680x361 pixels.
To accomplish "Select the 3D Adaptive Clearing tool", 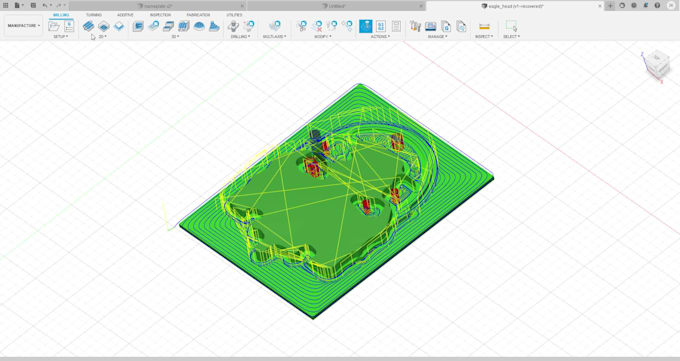I will tap(138, 26).
